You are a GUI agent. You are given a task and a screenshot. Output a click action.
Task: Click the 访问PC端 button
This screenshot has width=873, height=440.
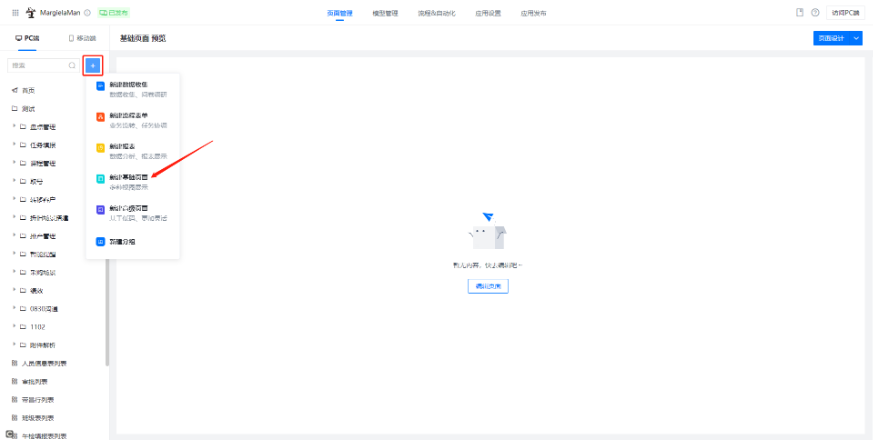pyautogui.click(x=845, y=12)
